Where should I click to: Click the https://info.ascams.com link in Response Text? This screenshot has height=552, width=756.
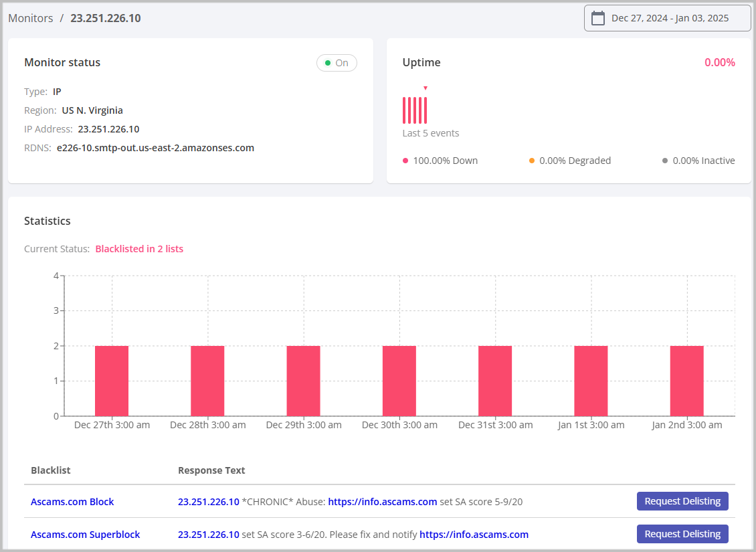coord(382,500)
